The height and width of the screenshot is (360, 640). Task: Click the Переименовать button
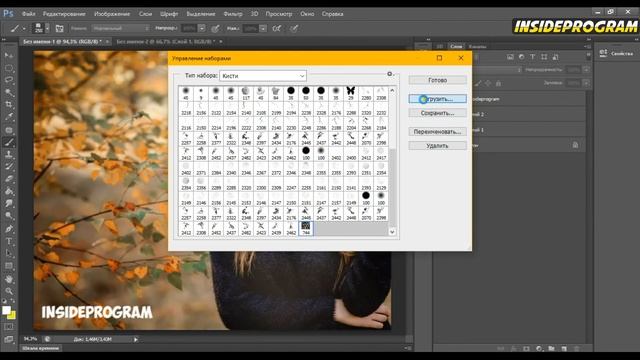pyautogui.click(x=438, y=132)
